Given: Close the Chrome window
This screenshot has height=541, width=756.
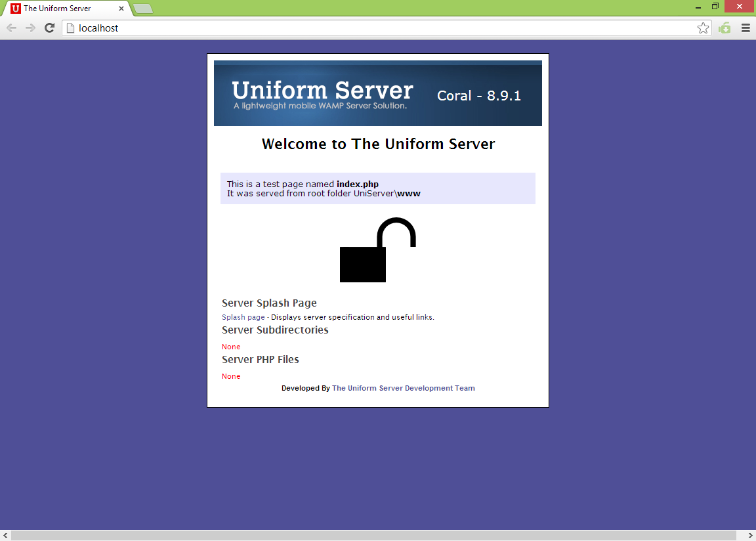Looking at the screenshot, I should (740, 7).
